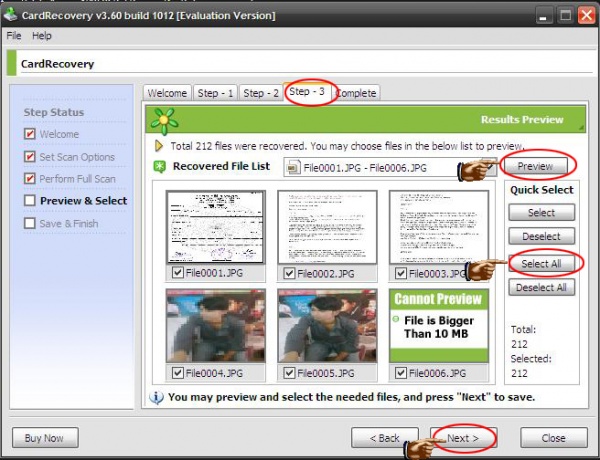This screenshot has width=600, height=460.
Task: Click the 'Step Status' heading
Action: coord(54,112)
